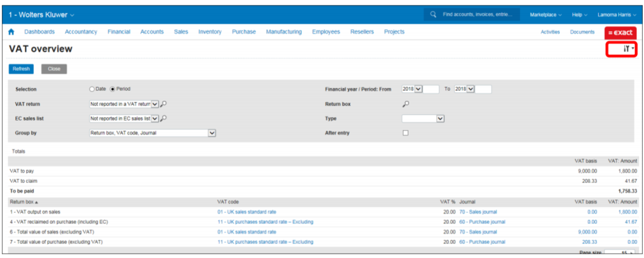Click '6 - Total value of sales' row text
This screenshot has width=644, height=258.
pos(51,232)
